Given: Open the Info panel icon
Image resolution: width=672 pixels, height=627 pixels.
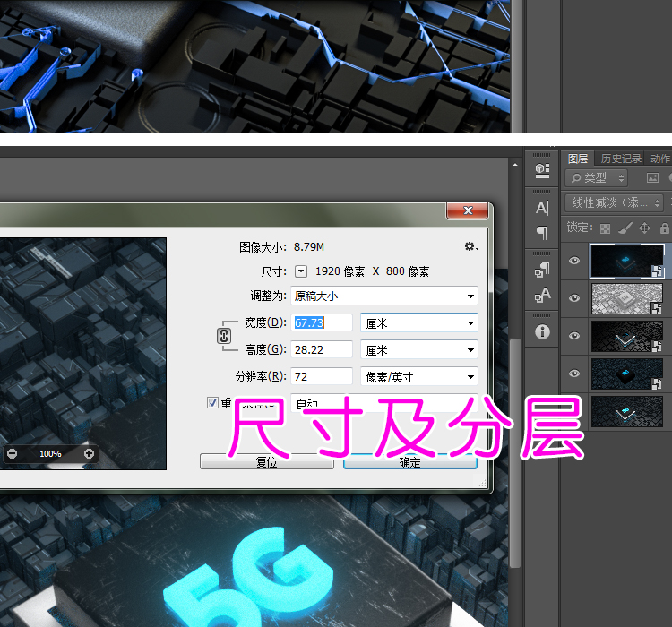Looking at the screenshot, I should 542,331.
